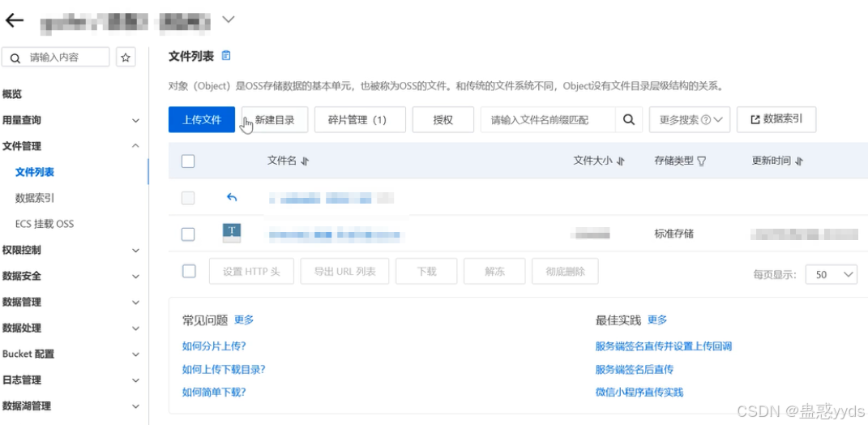The width and height of the screenshot is (868, 425).
Task: Click the 下载 button
Action: pyautogui.click(x=427, y=272)
